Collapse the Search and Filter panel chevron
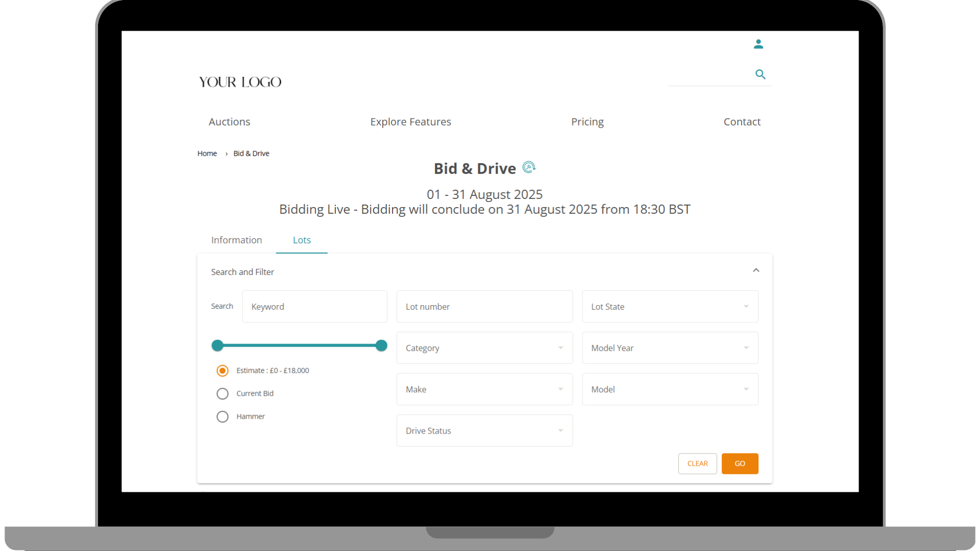Viewport: 980px width, 551px height. pyautogui.click(x=756, y=270)
